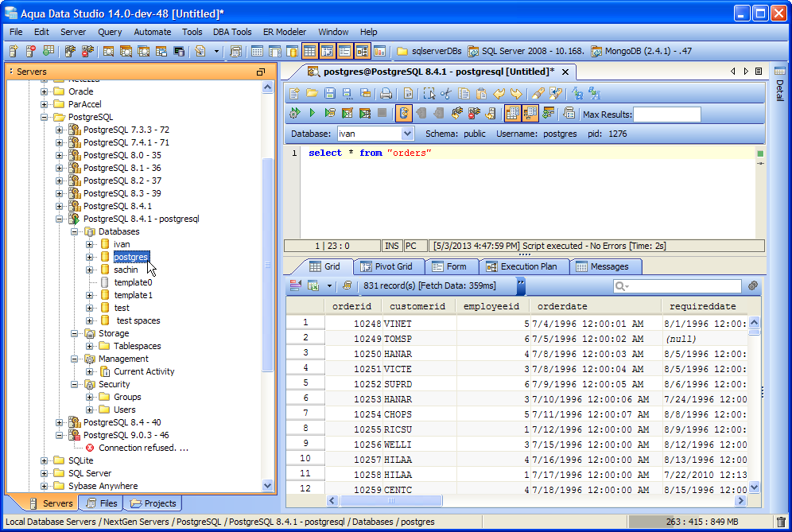The height and width of the screenshot is (532, 792).
Task: Expand the SQL Server folder
Action: 44,473
